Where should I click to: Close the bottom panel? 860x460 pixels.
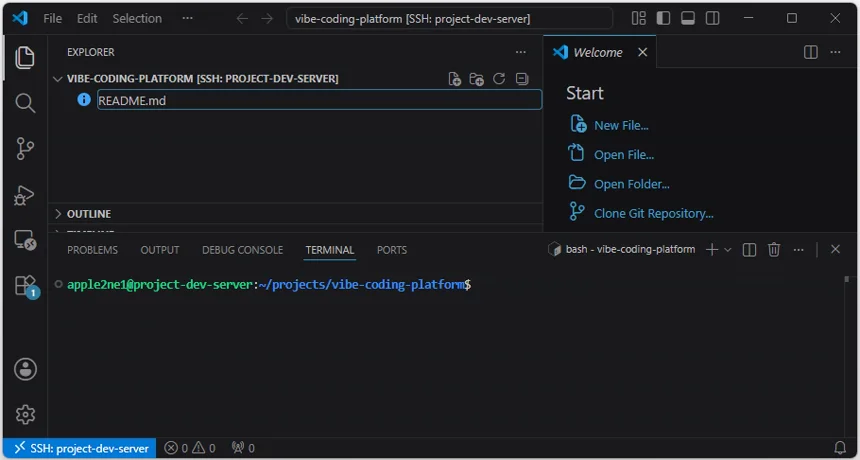[835, 250]
